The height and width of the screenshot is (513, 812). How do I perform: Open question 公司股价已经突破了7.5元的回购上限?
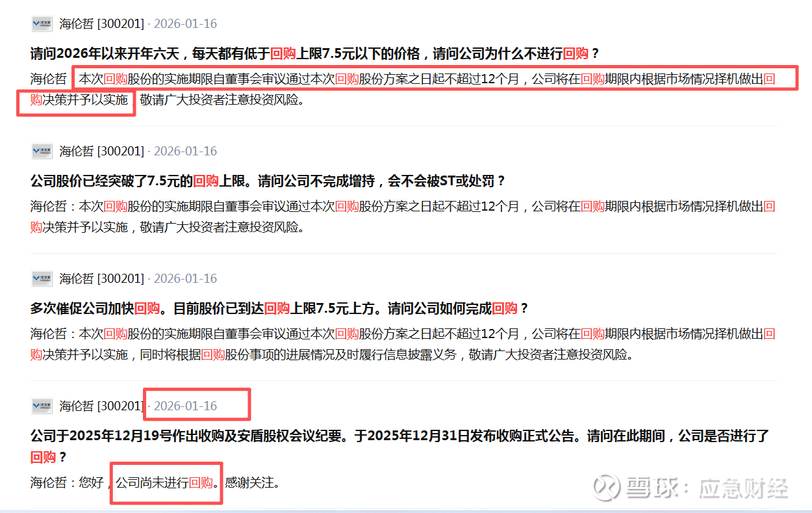pyautogui.click(x=268, y=181)
